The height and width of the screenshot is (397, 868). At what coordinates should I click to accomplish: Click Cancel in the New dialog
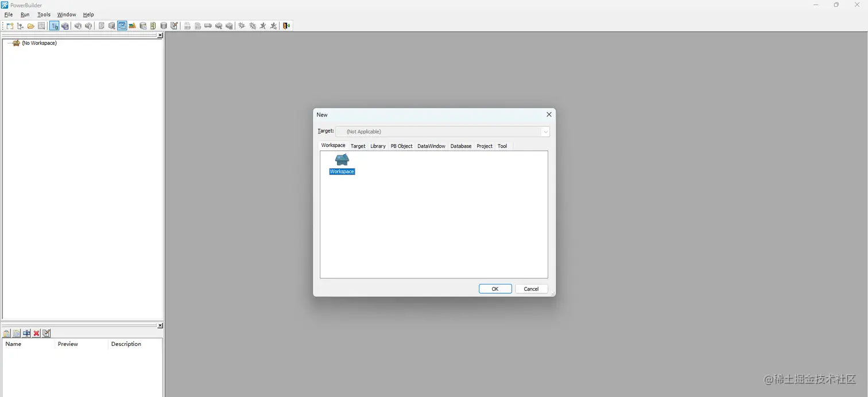(532, 289)
